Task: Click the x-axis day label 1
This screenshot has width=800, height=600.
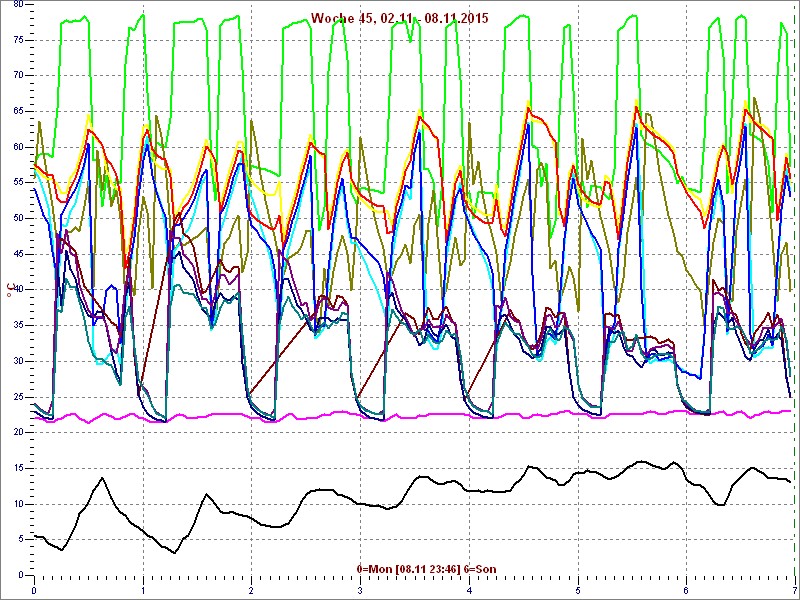Action: point(143,591)
